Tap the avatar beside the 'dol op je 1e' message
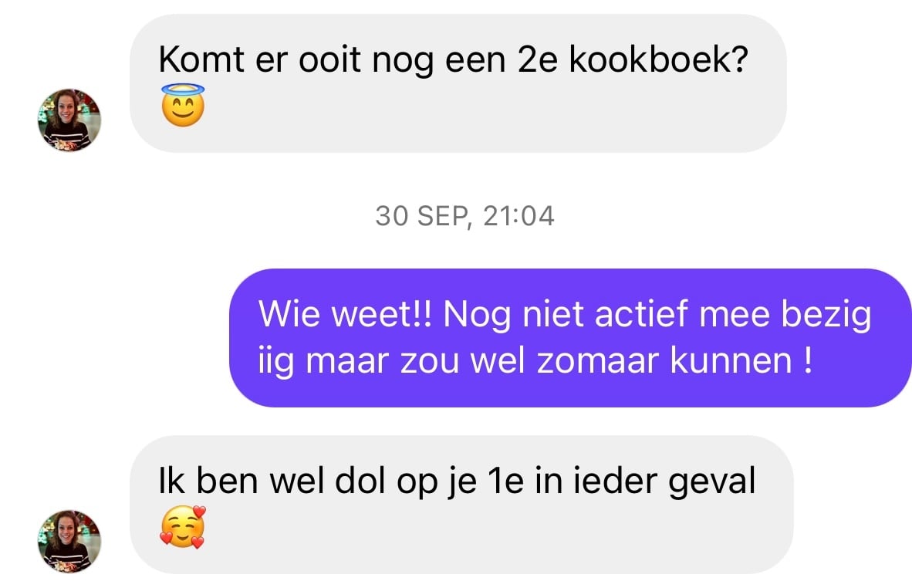The image size is (912, 588). [69, 542]
